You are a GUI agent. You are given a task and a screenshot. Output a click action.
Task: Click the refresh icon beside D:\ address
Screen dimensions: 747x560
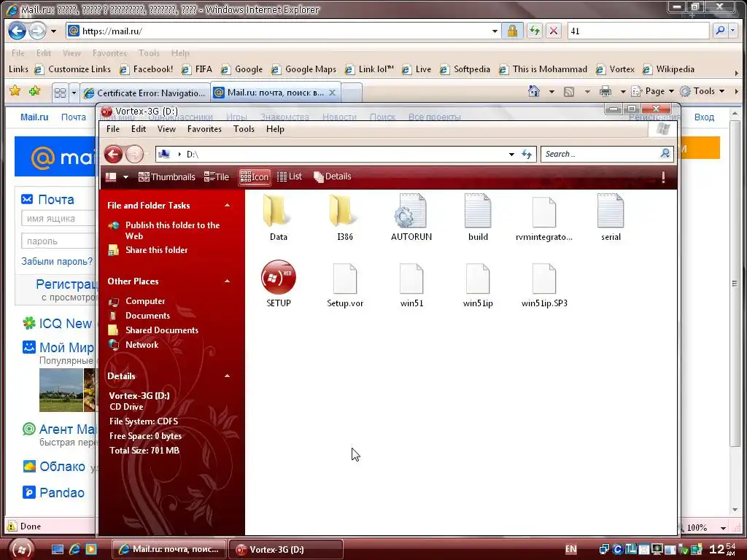(x=527, y=154)
